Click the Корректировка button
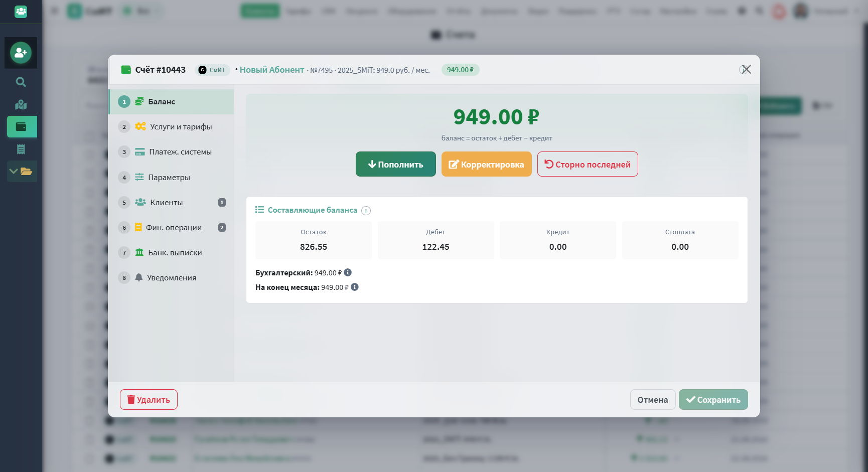 pos(487,164)
